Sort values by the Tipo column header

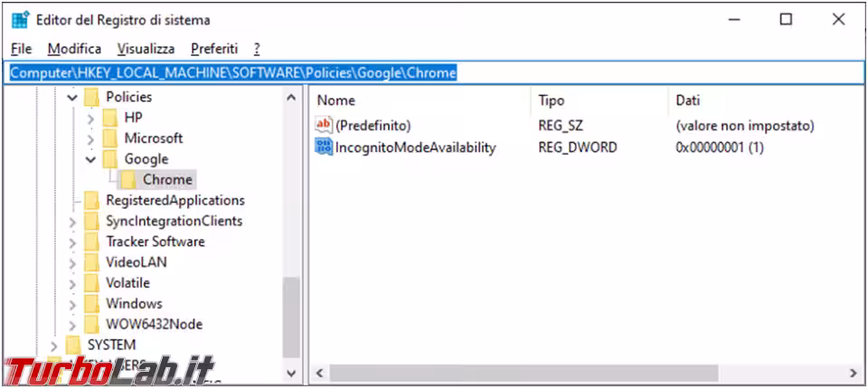coord(599,100)
